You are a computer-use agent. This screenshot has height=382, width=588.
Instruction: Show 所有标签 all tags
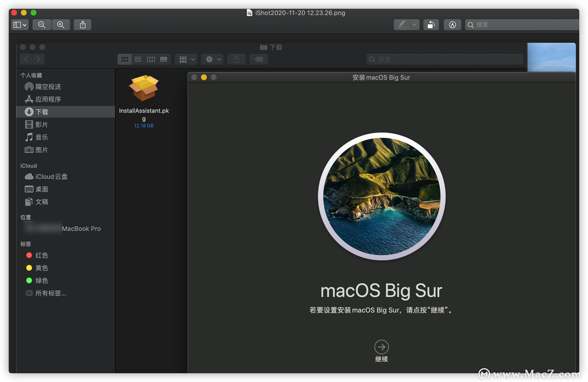(66, 293)
